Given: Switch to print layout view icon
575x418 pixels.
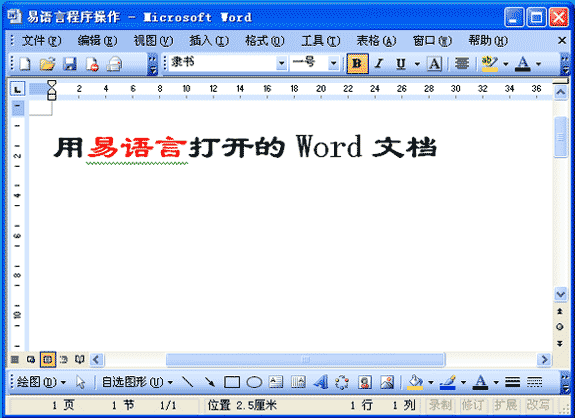Looking at the screenshot, I should click(48, 359).
